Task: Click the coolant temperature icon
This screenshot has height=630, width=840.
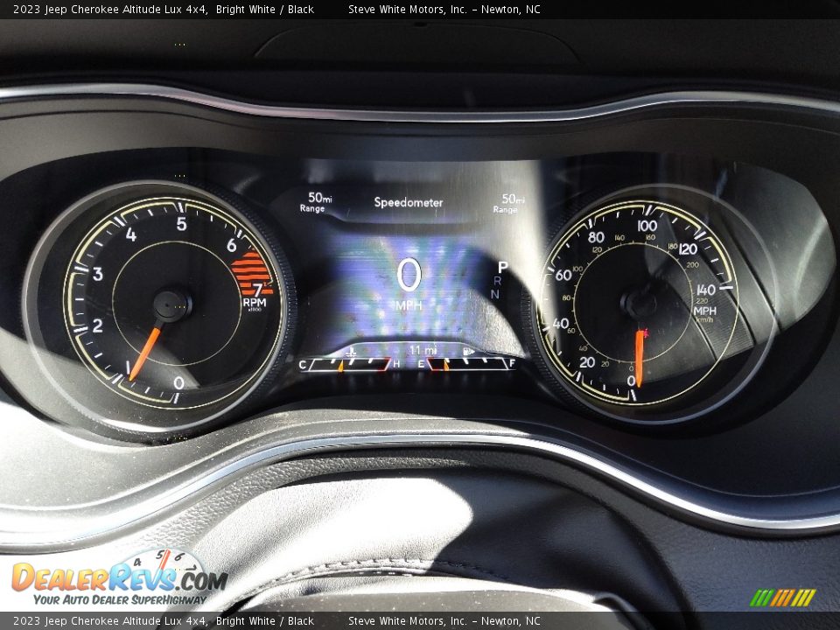Action: point(352,352)
